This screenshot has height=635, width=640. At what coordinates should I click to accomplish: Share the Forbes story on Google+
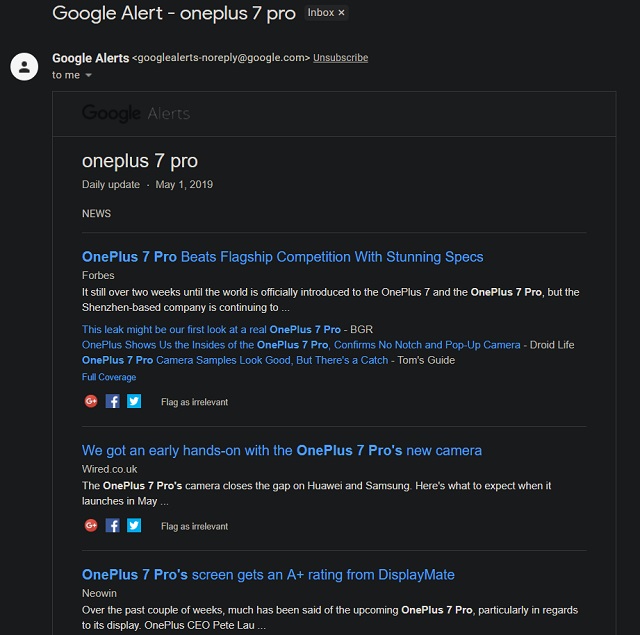[91, 401]
